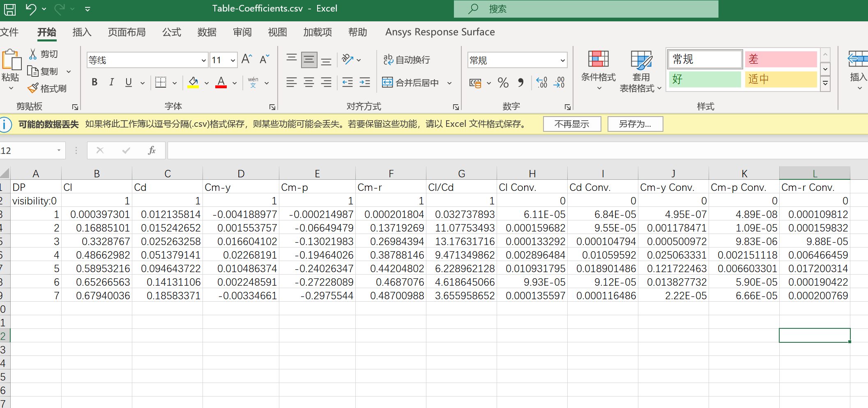
Task: Click the Conditional Formatting icon
Action: coord(599,59)
